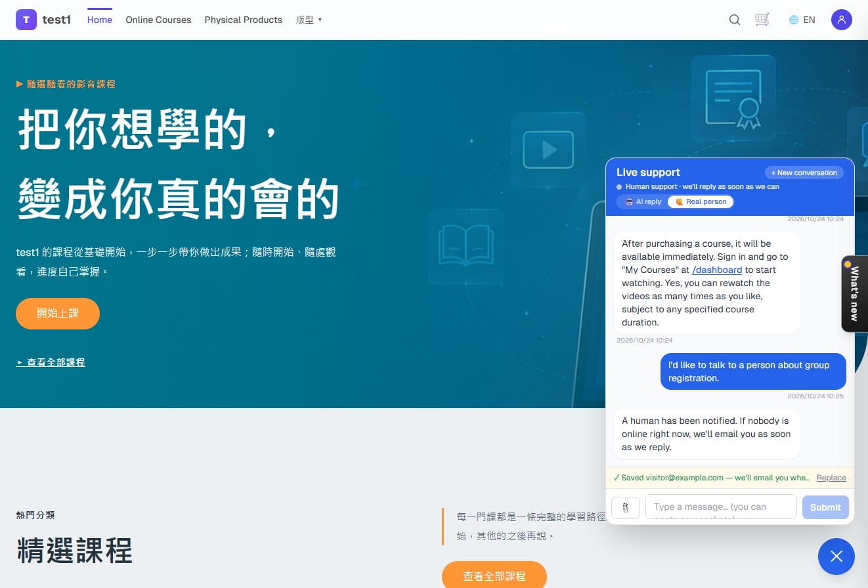Viewport: 868px width, 588px height.
Task: Open the shopping cart
Action: coord(762,20)
